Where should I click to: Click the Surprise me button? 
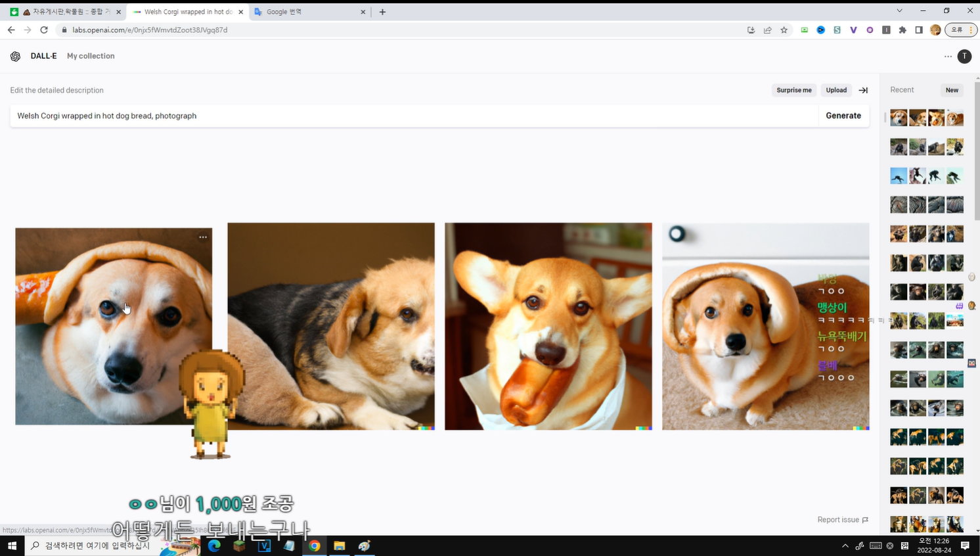[793, 90]
